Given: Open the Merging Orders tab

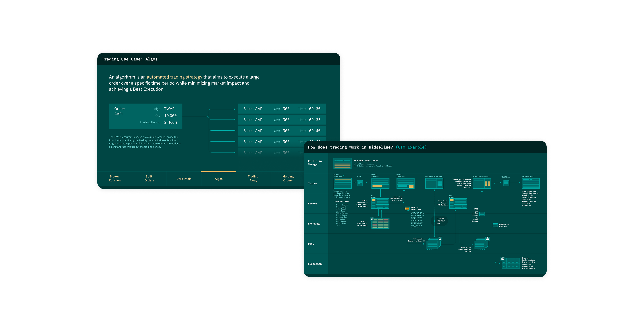Looking at the screenshot, I should pyautogui.click(x=288, y=178).
